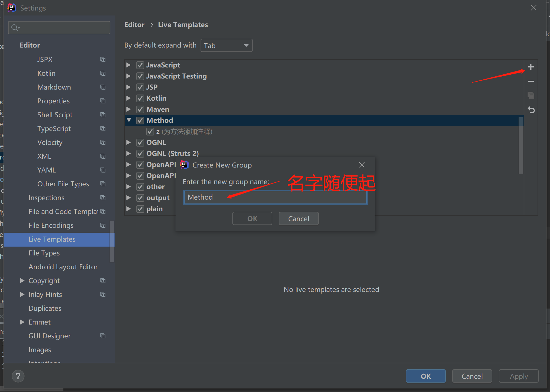Collapse the Method template group
550x392 pixels.
(x=129, y=120)
